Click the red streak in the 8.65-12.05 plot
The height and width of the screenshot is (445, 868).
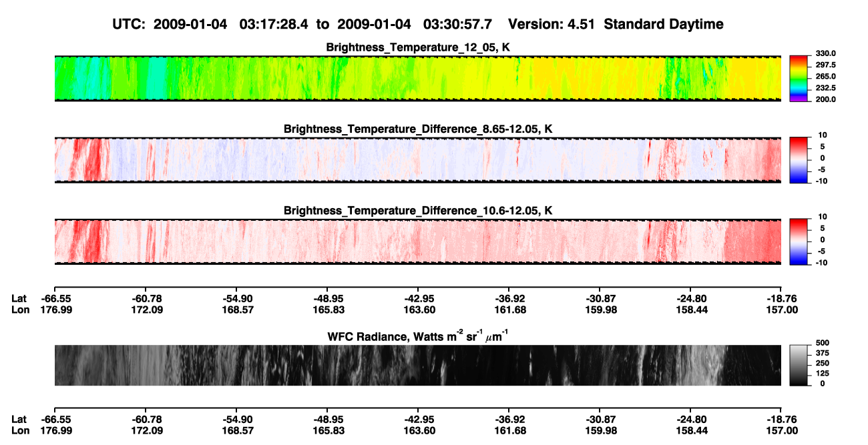[88, 159]
